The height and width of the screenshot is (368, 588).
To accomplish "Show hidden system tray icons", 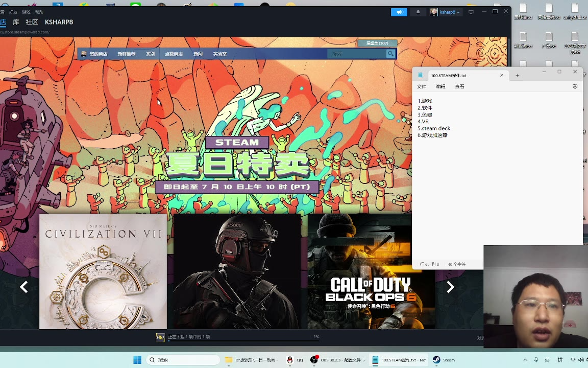I will coord(525,360).
